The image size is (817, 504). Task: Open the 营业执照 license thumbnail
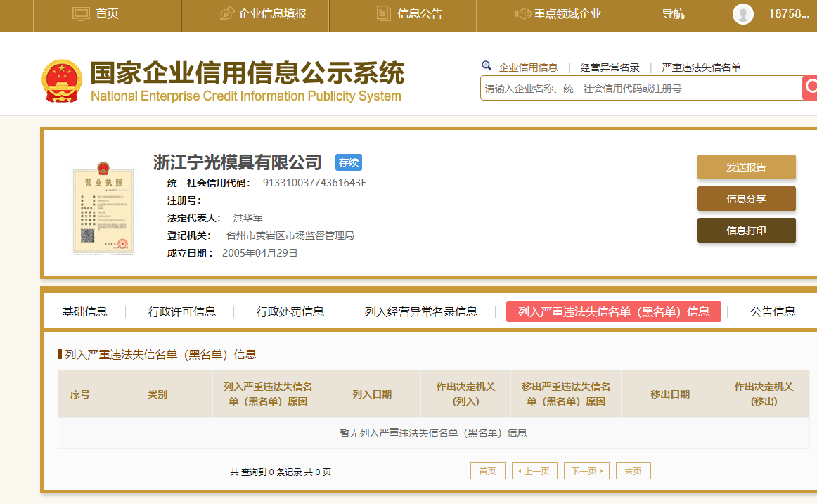pyautogui.click(x=103, y=208)
